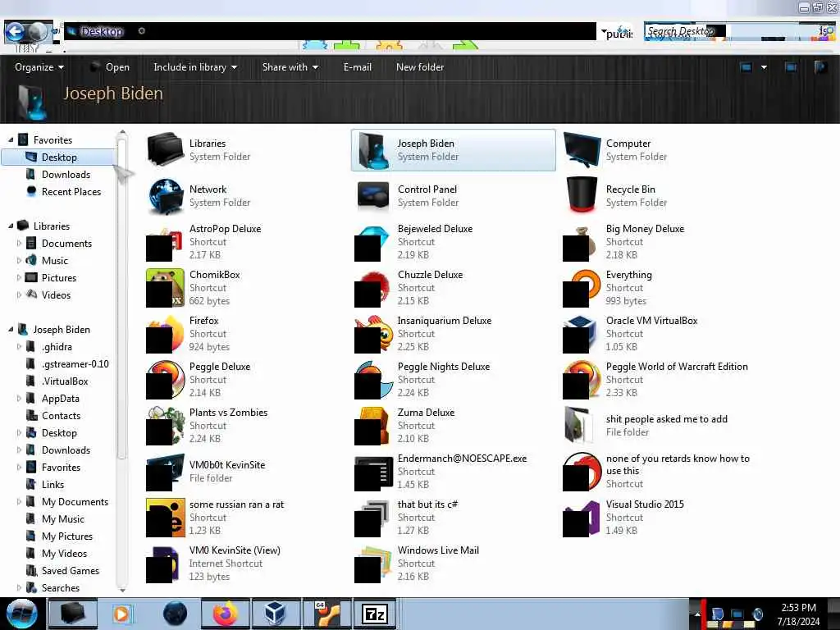The width and height of the screenshot is (840, 630).
Task: Select the Peggle Nights Deluxe shortcut icon
Action: 373,380
